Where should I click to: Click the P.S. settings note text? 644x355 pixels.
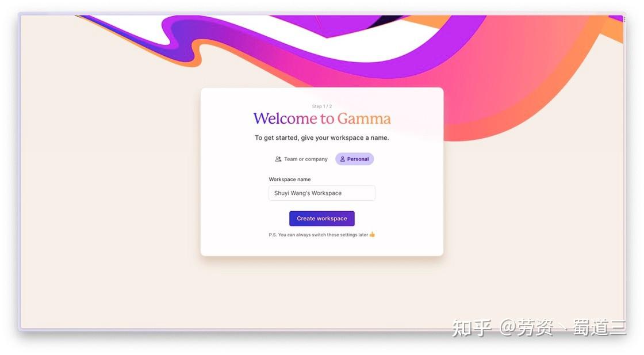pyautogui.click(x=319, y=235)
